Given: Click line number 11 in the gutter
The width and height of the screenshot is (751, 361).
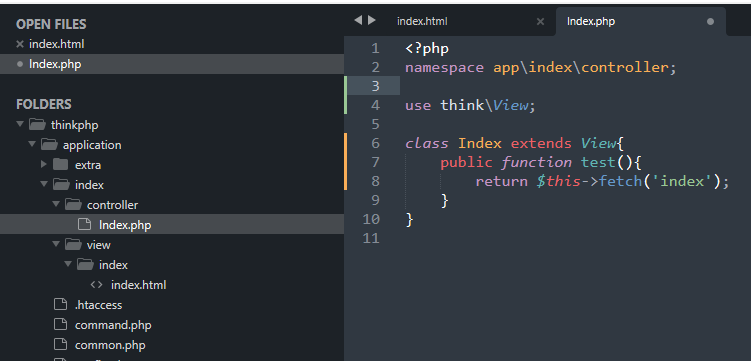Looking at the screenshot, I should pos(371,238).
